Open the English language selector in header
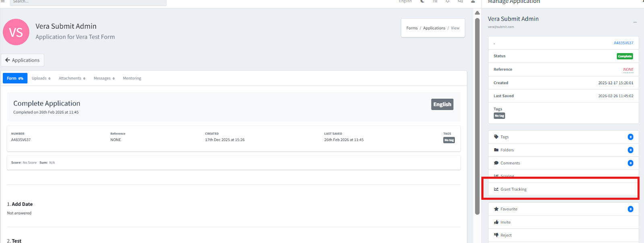 point(405,2)
